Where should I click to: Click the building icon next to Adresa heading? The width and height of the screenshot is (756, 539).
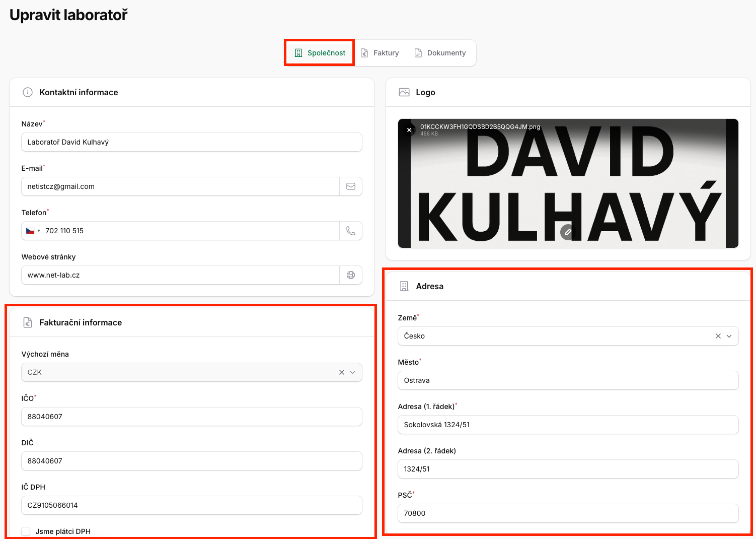click(404, 286)
